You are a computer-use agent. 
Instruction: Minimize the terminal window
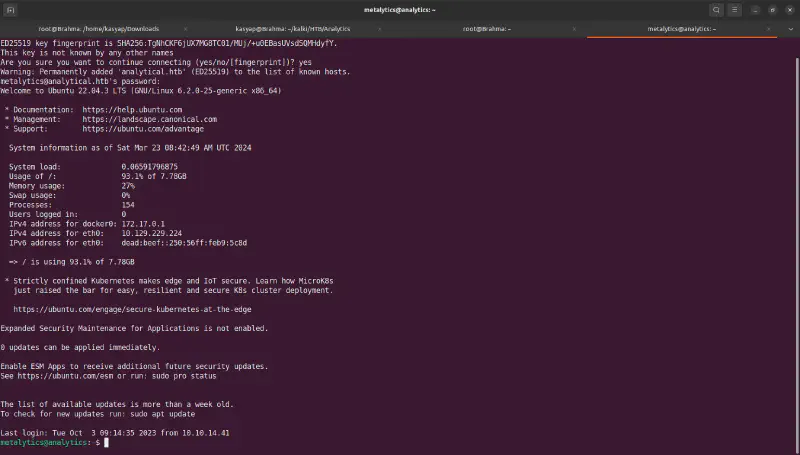pos(756,9)
